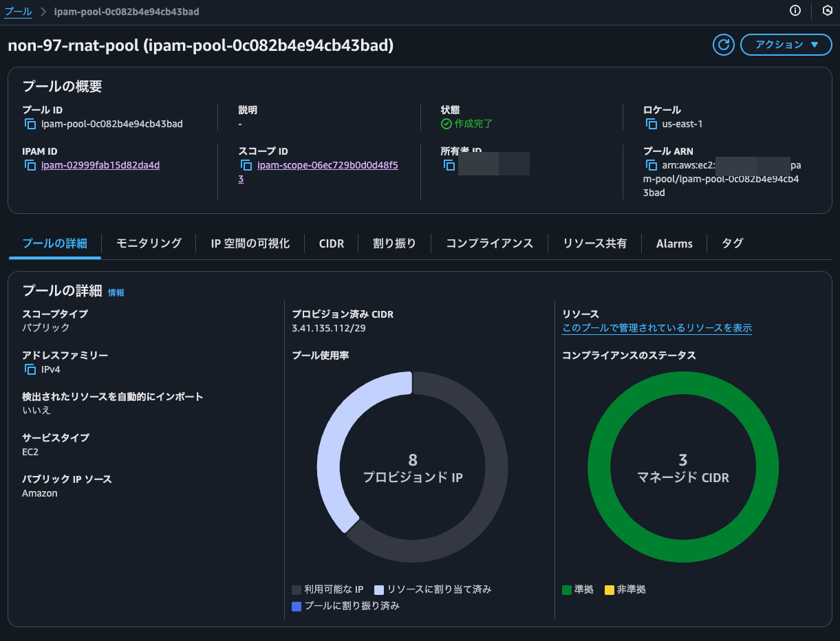Viewport: 840px width, 641px height.
Task: Click the link to view managed resources
Action: [x=656, y=328]
